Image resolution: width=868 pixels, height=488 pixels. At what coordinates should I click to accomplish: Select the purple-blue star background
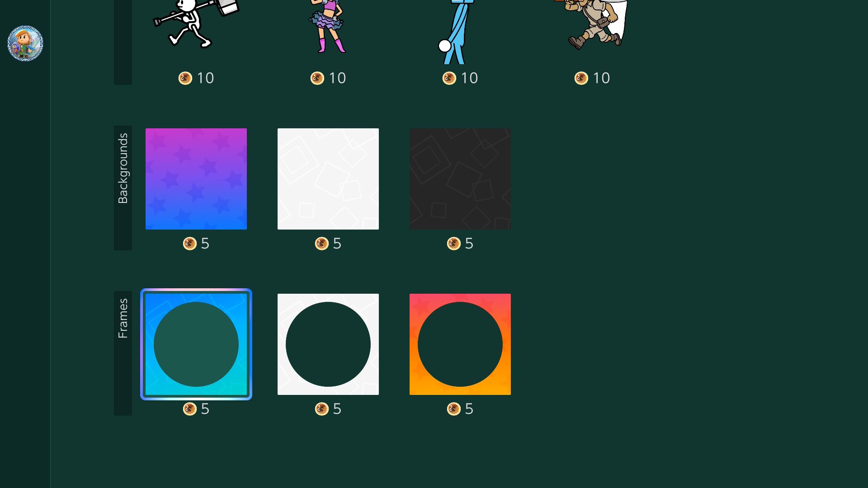point(196,179)
